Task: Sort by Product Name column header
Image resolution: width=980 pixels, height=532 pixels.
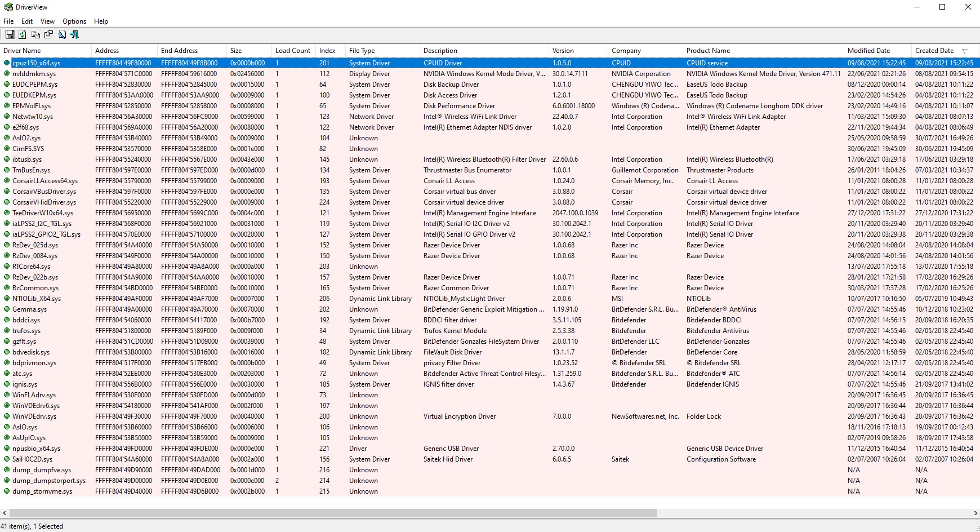Action: pos(763,51)
